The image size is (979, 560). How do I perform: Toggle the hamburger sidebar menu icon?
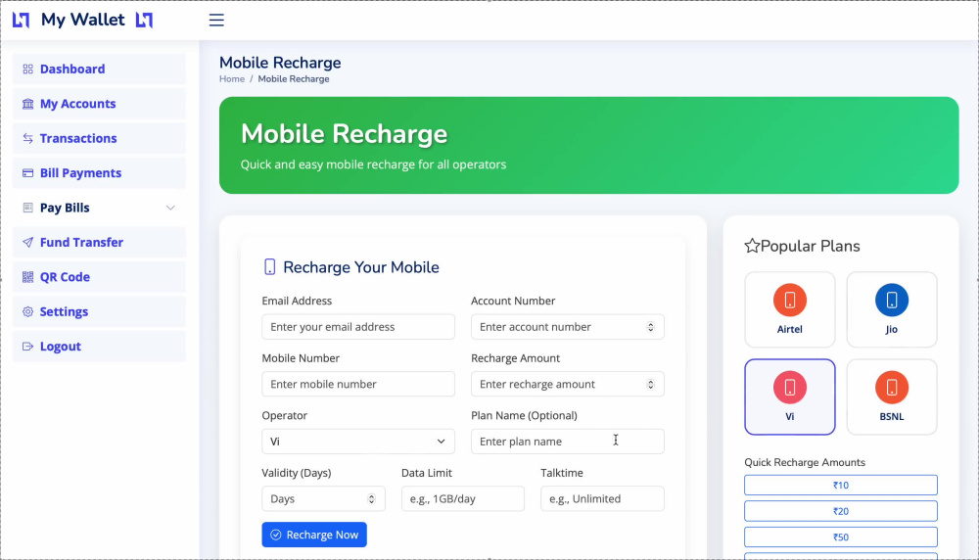(x=216, y=20)
